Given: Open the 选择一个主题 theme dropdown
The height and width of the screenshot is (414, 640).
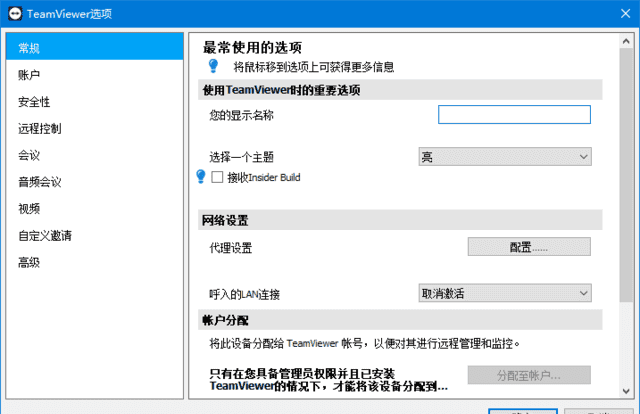Looking at the screenshot, I should tap(505, 156).
